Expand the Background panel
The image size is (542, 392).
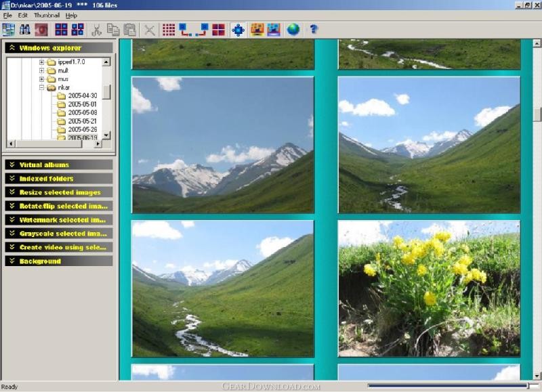click(x=59, y=261)
